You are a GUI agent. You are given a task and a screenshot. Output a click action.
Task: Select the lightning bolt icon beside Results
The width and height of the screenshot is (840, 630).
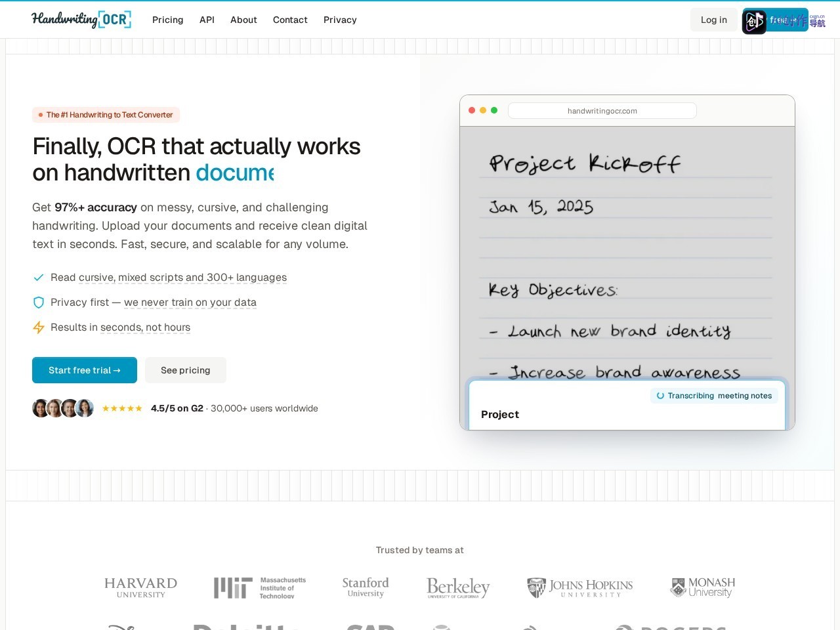(x=39, y=327)
